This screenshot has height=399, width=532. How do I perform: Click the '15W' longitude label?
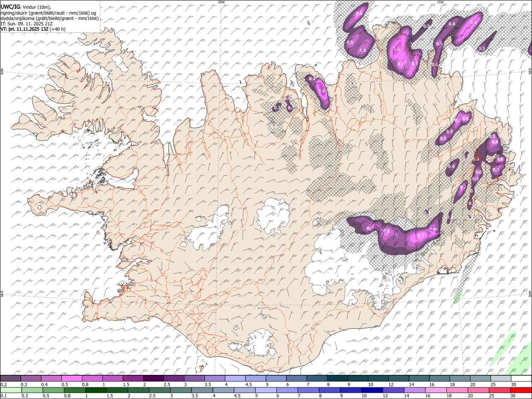pos(440,2)
